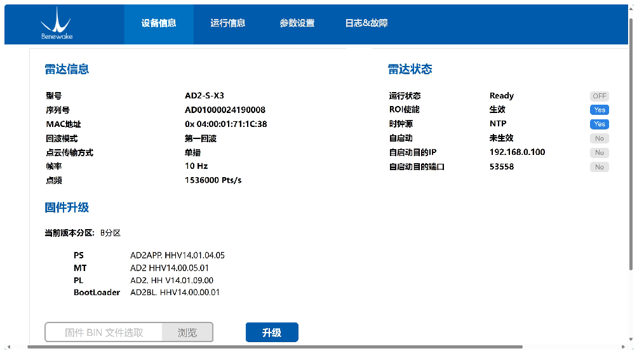Screen dimensions: 644x358
Task: Select the serial number AD01000024190008
Action: [x=225, y=110]
